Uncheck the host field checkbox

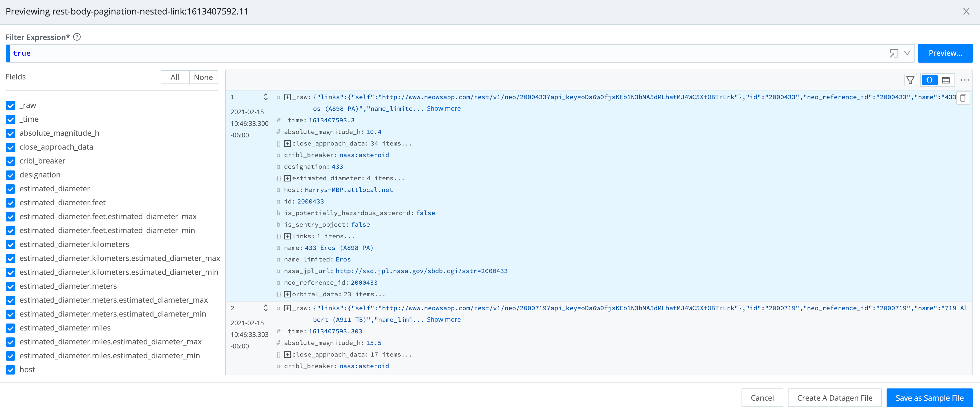coord(11,370)
